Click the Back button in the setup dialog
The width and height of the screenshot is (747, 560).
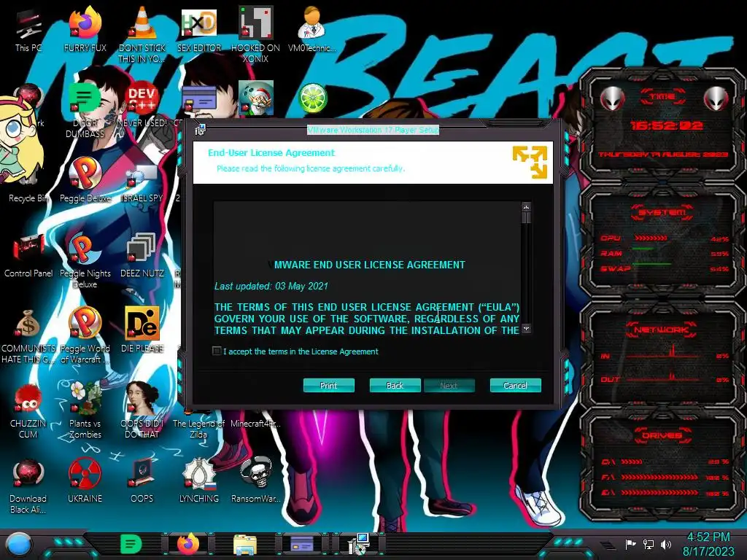(x=395, y=385)
